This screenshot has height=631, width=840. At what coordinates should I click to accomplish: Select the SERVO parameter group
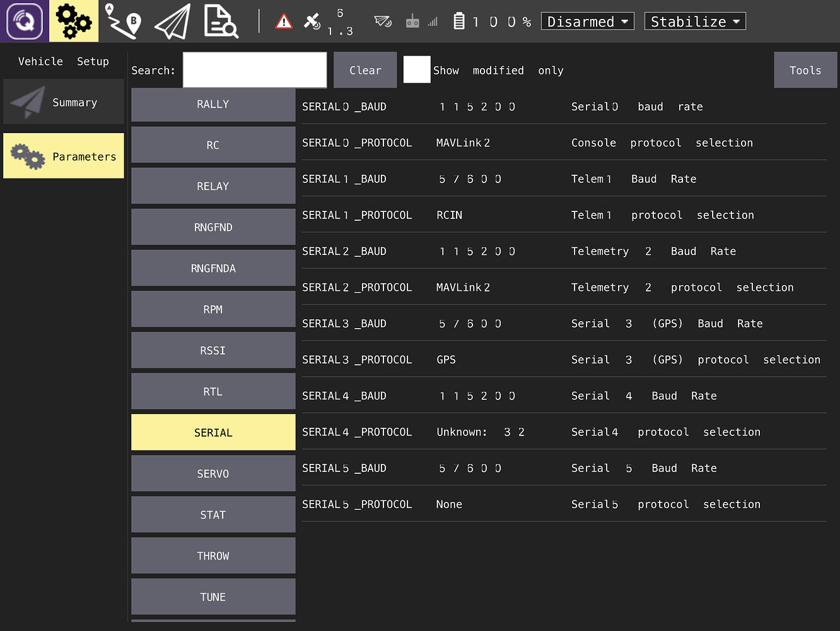point(213,473)
